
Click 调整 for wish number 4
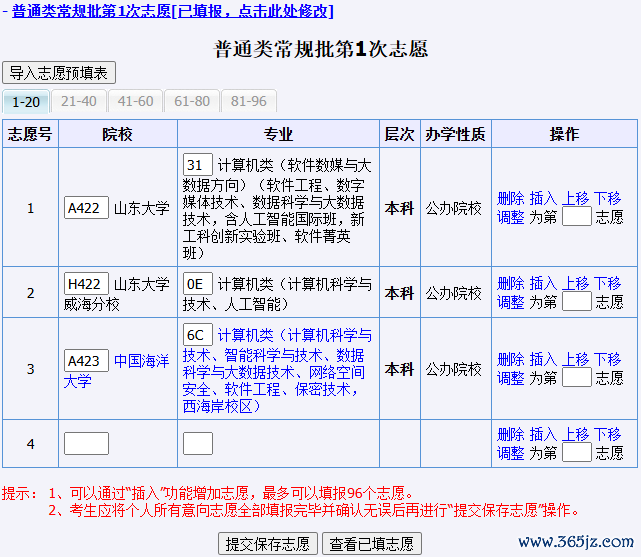(511, 453)
